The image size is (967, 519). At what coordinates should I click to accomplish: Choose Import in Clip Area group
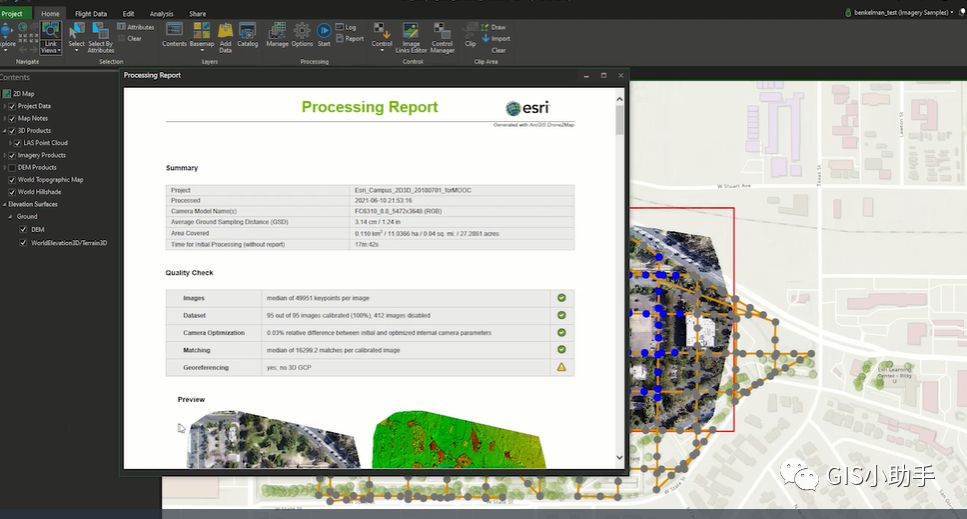click(x=496, y=38)
